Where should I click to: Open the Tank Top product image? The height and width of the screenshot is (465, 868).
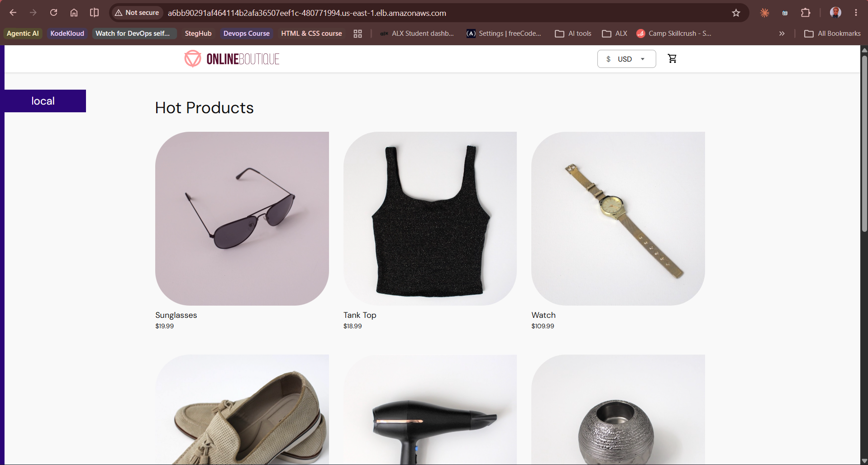(430, 219)
